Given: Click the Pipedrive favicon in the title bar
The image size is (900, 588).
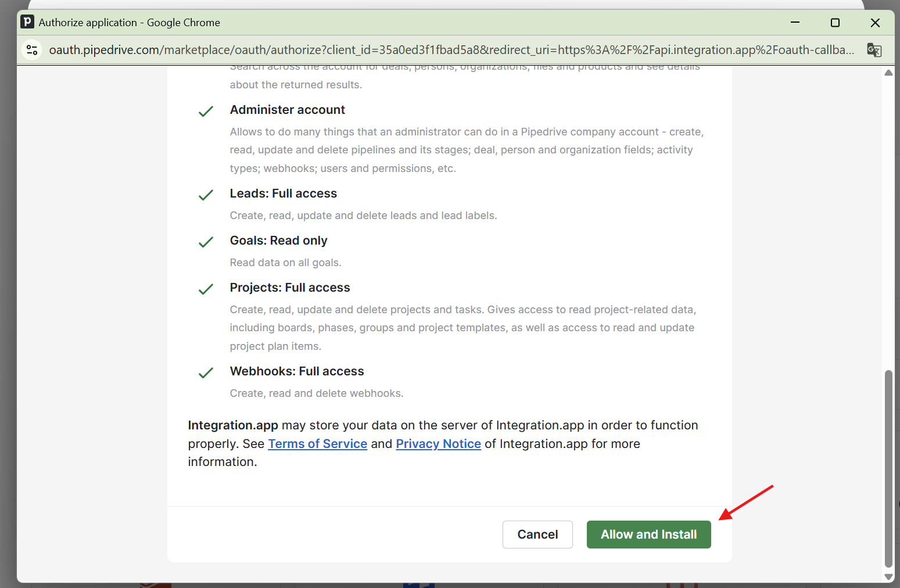Looking at the screenshot, I should (27, 22).
